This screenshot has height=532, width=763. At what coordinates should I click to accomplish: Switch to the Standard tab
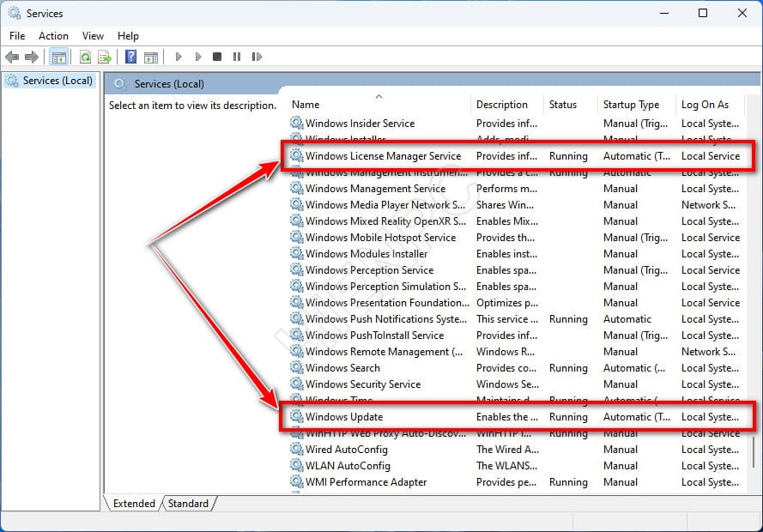pos(188,504)
